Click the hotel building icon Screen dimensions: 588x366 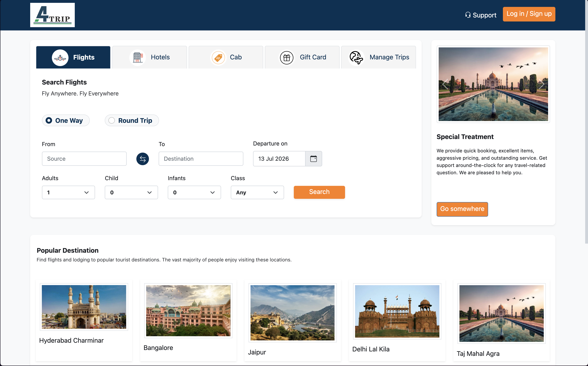[138, 58]
